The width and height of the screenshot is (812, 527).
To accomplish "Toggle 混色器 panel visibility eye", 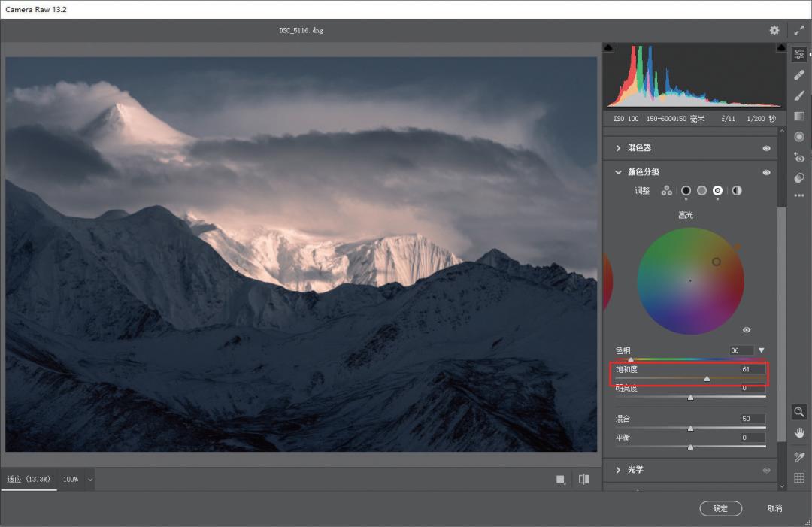I will click(766, 149).
